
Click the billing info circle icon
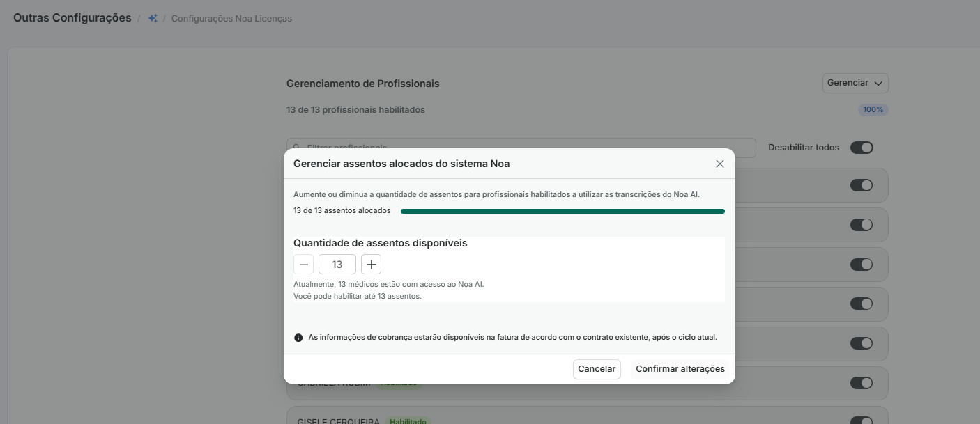click(298, 338)
